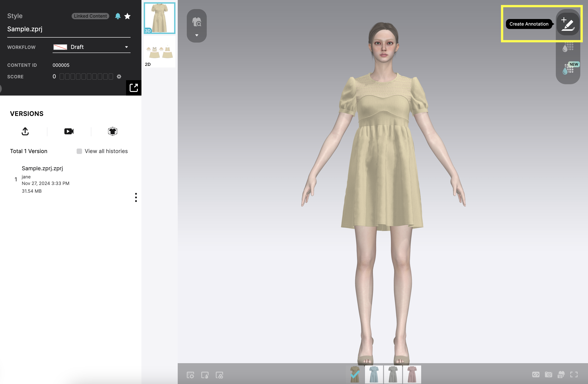588x384 pixels.
Task: Click the notification bell icon
Action: [118, 16]
